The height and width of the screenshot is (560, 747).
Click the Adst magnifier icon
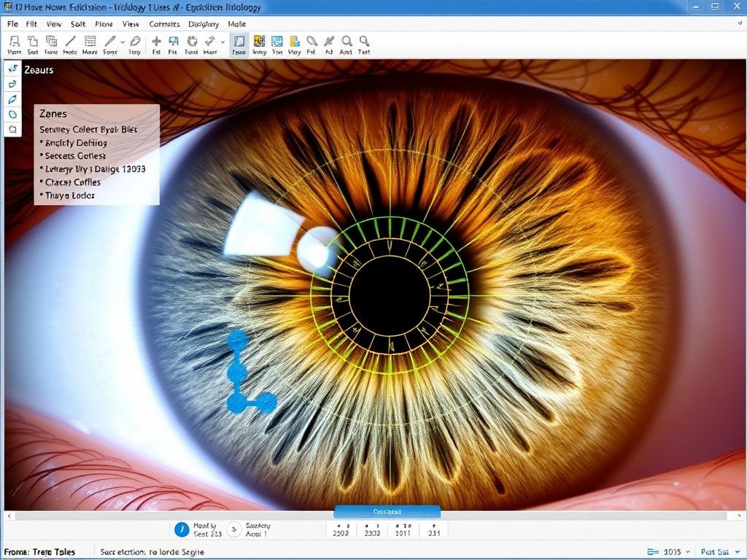coord(347,42)
